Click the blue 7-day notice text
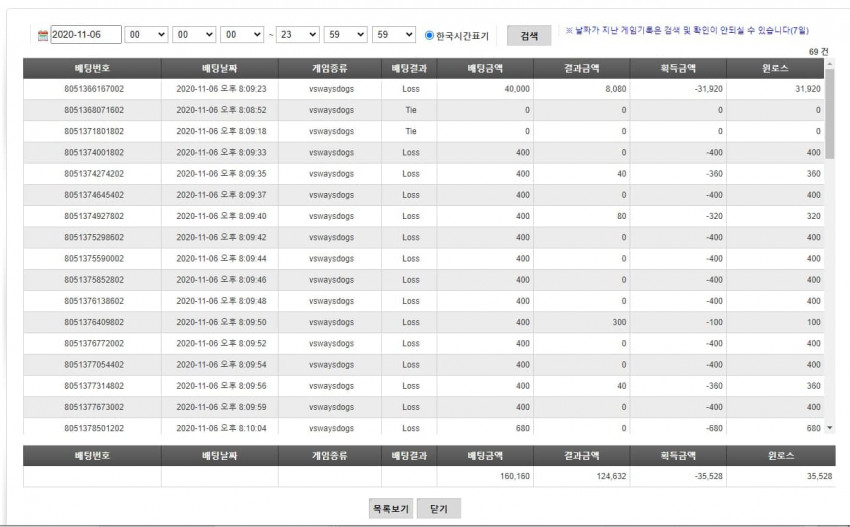 coord(687,30)
